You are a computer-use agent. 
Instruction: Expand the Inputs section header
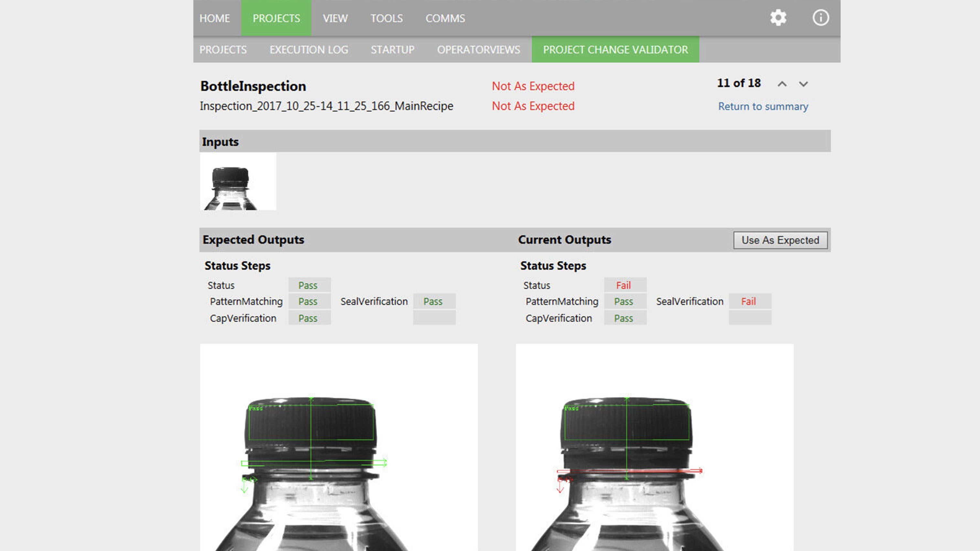click(221, 142)
